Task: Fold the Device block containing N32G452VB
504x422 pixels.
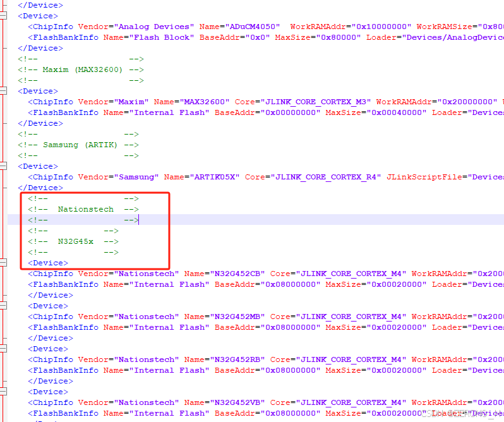Action: 3,392
